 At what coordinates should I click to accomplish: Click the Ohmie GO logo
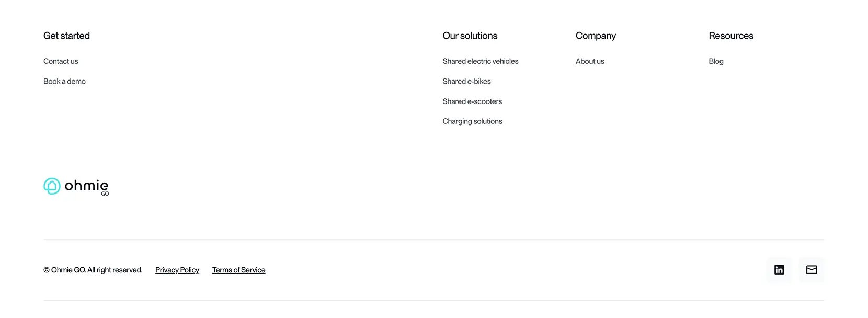[x=76, y=187]
